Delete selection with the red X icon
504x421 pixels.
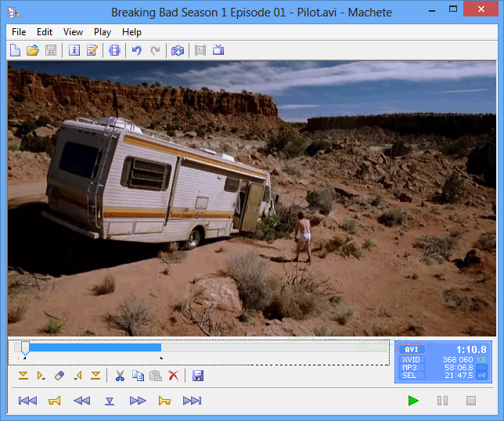[173, 376]
